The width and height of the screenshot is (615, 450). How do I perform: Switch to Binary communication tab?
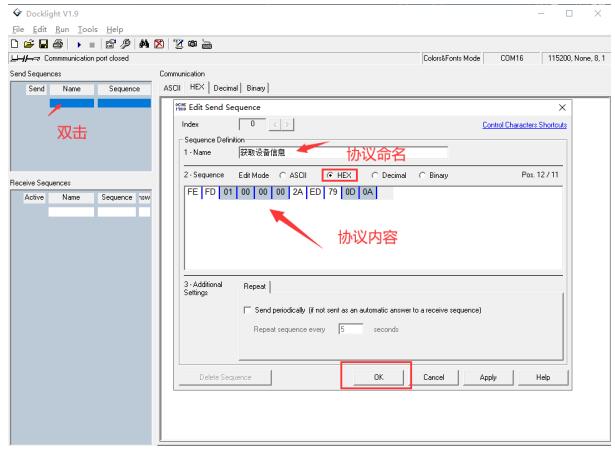[x=256, y=88]
